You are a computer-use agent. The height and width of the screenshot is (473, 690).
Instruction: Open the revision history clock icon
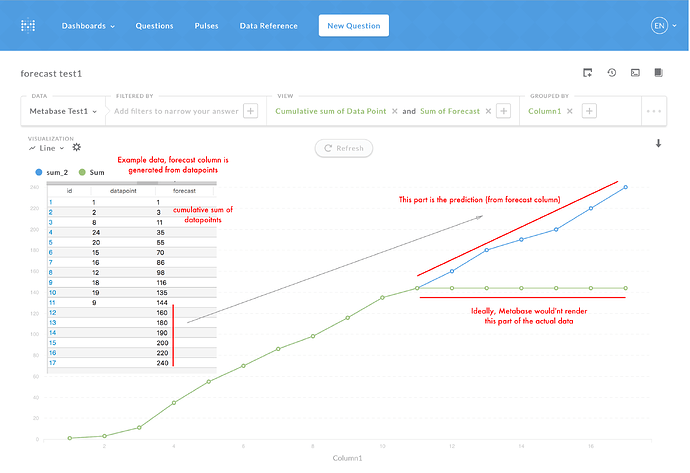pyautogui.click(x=612, y=73)
